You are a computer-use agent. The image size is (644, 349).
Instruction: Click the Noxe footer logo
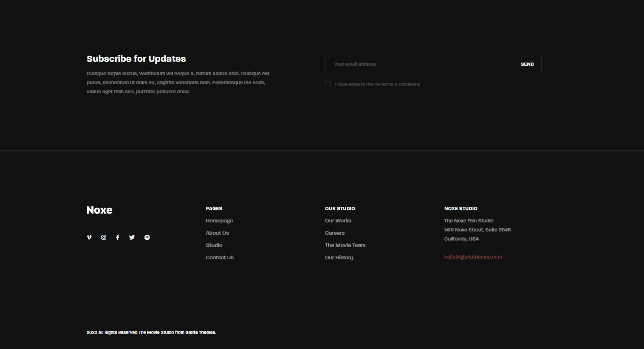tap(99, 210)
